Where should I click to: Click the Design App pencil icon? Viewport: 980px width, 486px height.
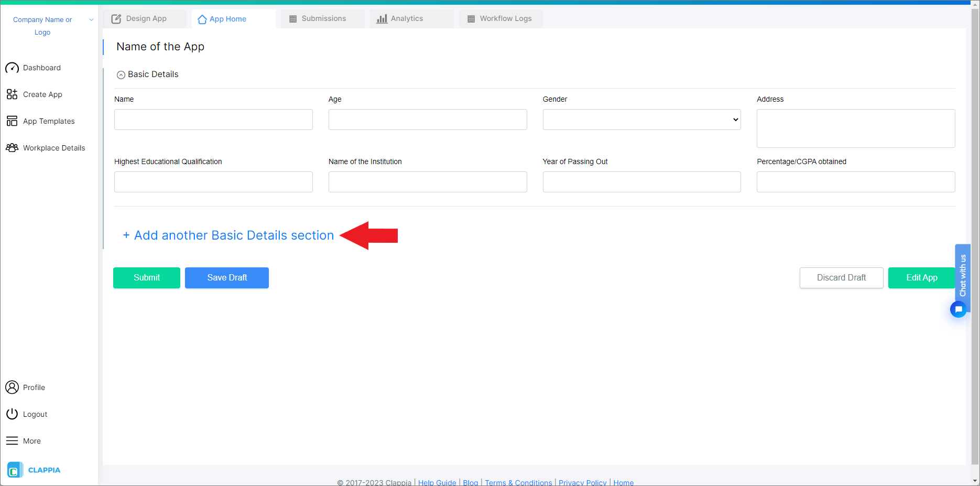point(116,18)
